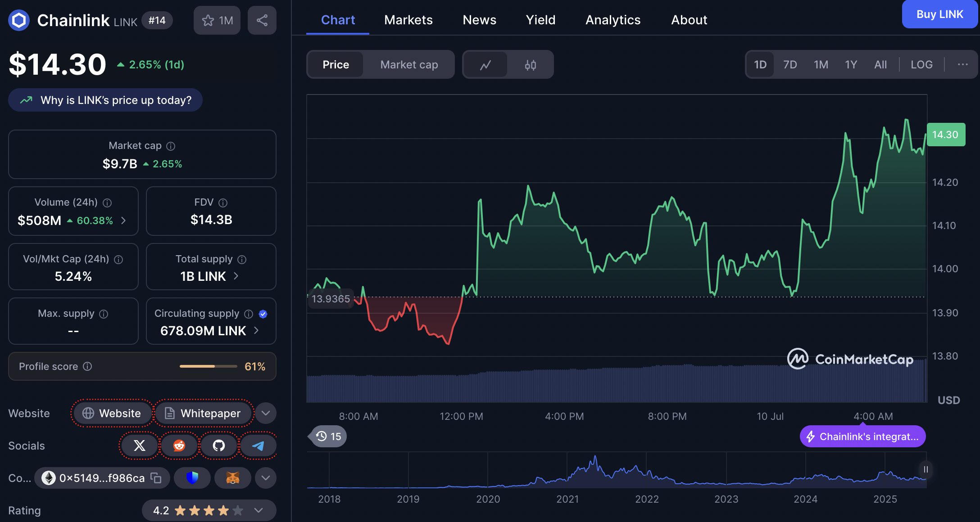Click the chart pause handle icon

tap(926, 469)
